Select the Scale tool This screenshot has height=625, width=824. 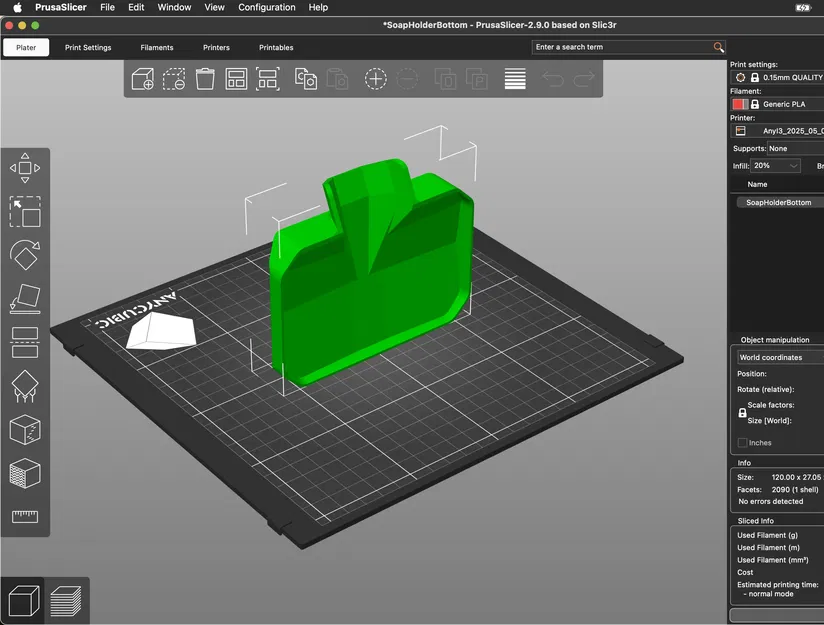point(25,212)
